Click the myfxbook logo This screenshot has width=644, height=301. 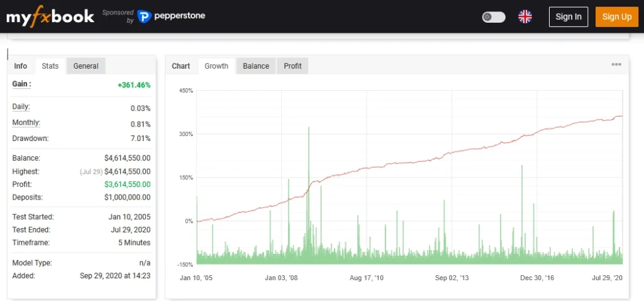click(x=50, y=16)
